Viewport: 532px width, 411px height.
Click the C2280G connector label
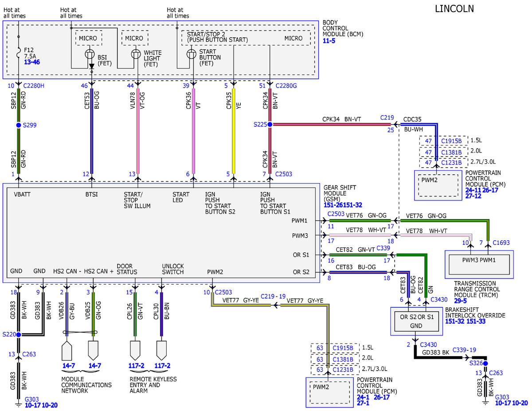(287, 86)
